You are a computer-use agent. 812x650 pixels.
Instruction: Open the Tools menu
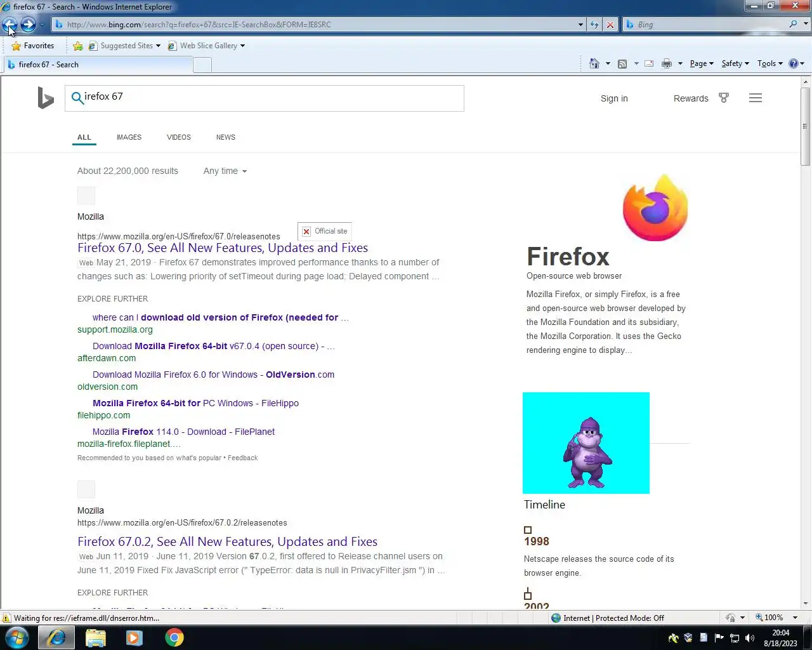pos(770,63)
